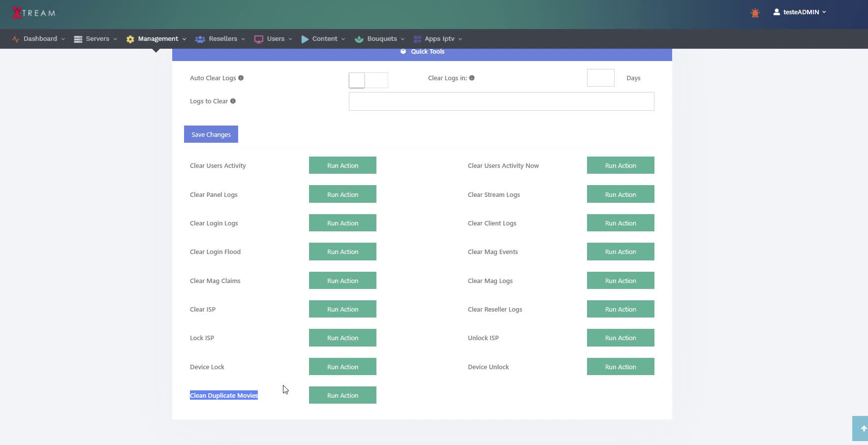The width and height of the screenshot is (868, 445).
Task: Click the info icon beside Clear Logs in
Action: tap(471, 78)
